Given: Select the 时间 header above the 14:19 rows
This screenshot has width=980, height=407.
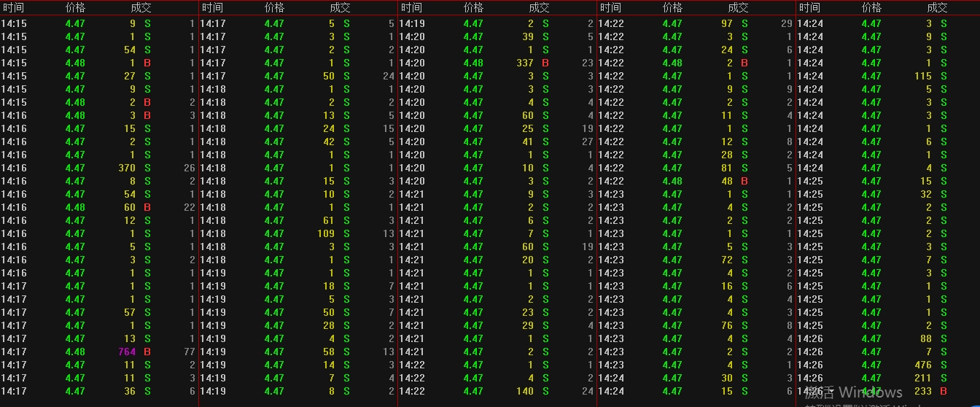Looking at the screenshot, I should click(411, 8).
